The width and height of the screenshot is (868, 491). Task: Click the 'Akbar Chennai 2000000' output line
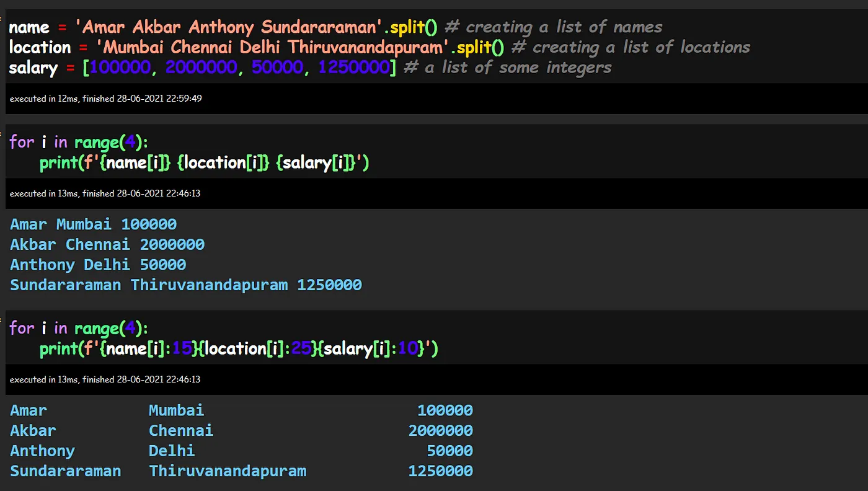107,244
